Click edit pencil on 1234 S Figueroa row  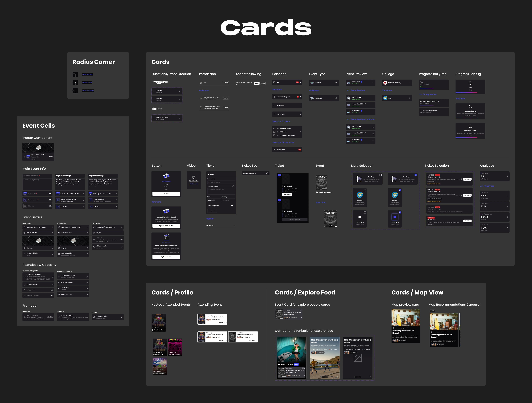click(x=83, y=200)
